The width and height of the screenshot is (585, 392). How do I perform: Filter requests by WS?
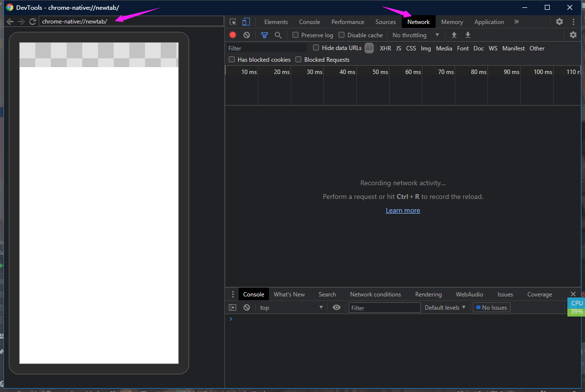[493, 49]
